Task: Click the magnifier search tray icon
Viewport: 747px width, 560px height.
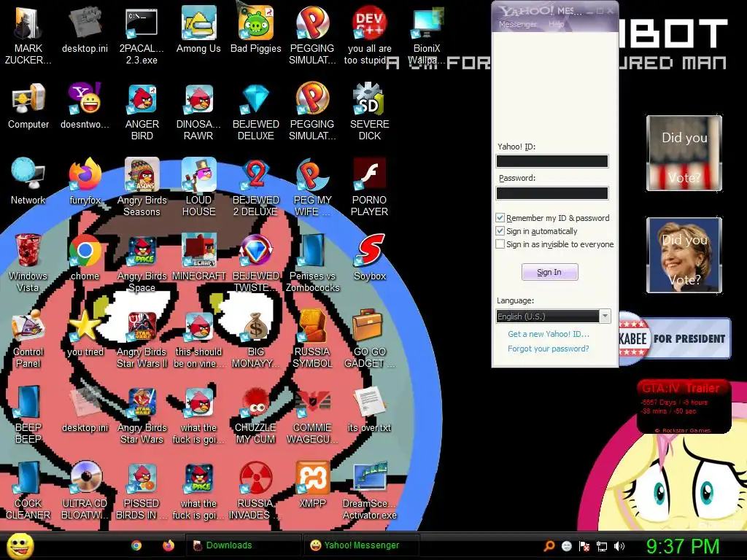Action: [x=549, y=546]
